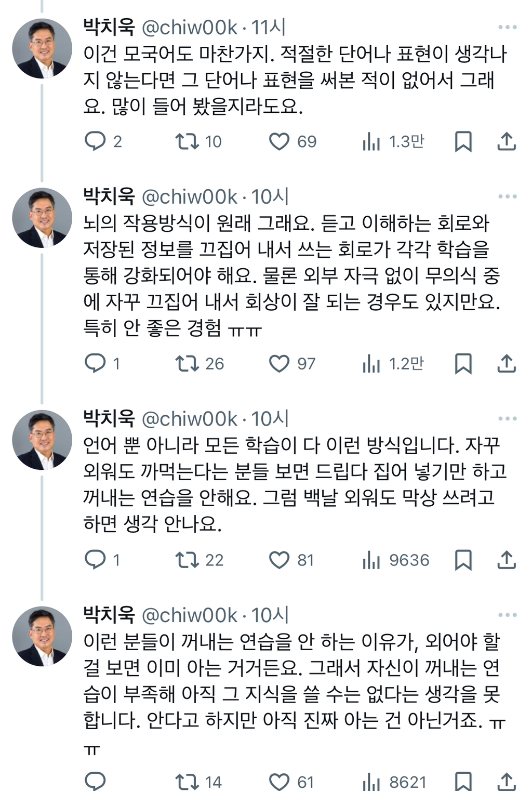Reply to the tweet with 22 reposts
This screenshot has width=532, height=791.
pos(95,560)
